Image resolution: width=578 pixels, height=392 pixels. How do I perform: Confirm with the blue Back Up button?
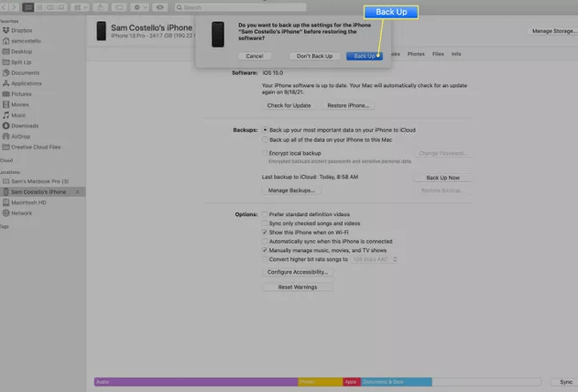(x=365, y=56)
